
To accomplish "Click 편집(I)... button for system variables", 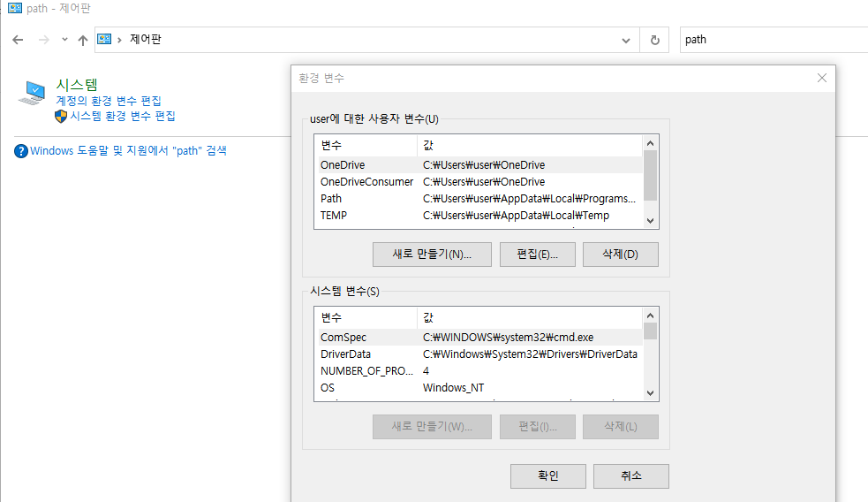I will coord(538,427).
